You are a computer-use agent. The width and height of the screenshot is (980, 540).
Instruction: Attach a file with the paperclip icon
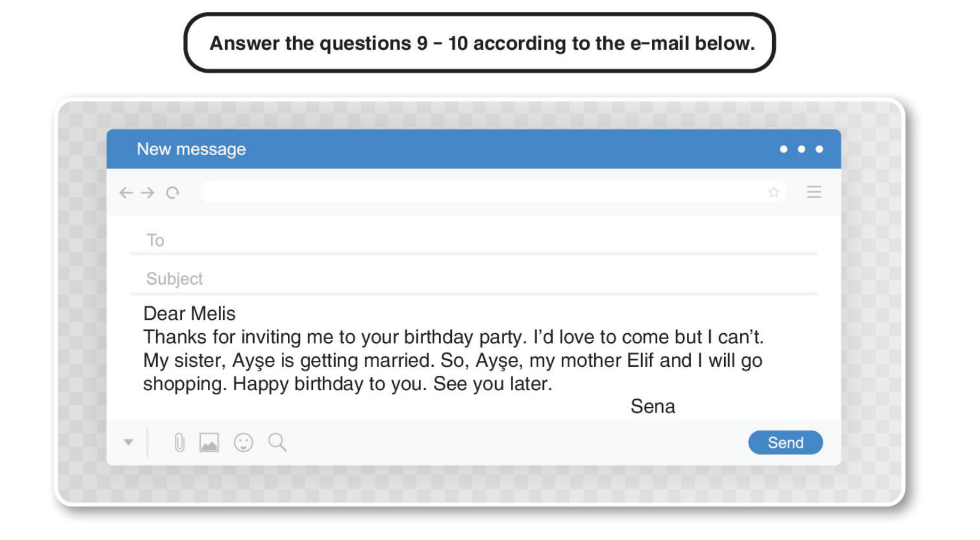pyautogui.click(x=179, y=443)
